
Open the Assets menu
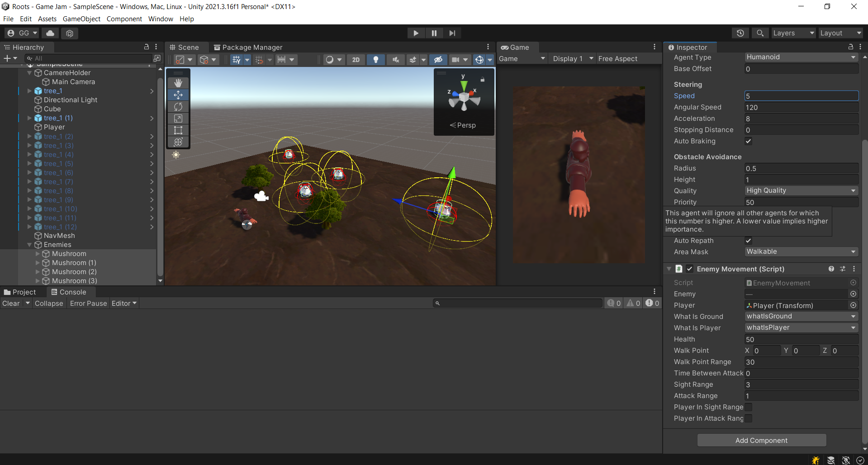47,19
